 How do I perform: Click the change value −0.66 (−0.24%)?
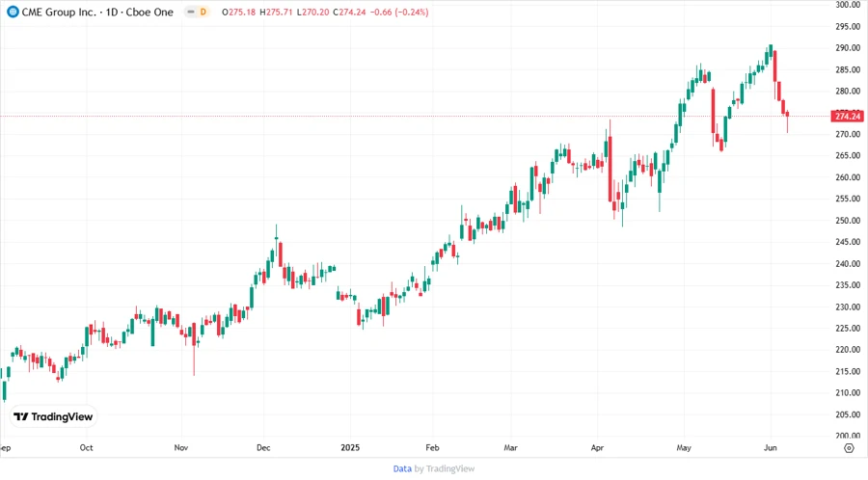coord(399,12)
